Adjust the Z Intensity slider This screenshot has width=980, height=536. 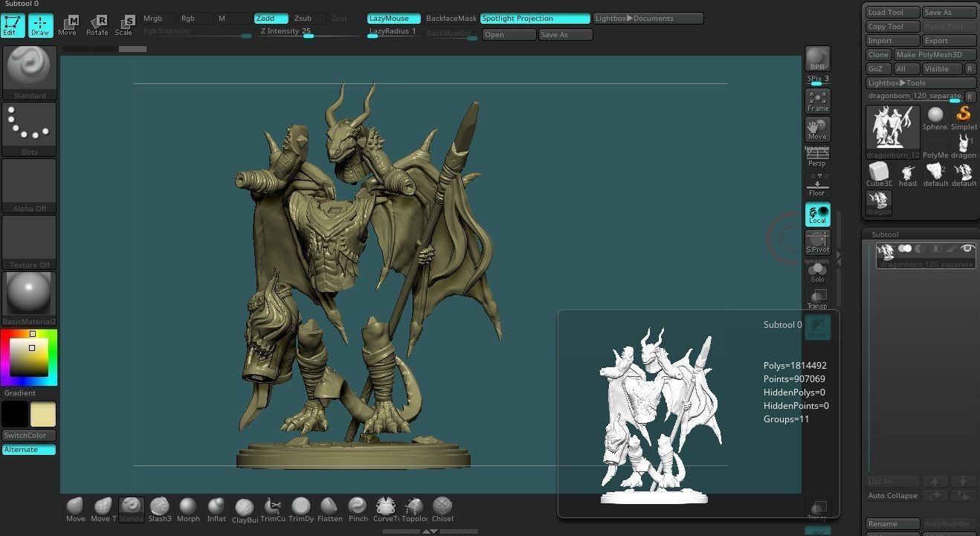point(308,32)
